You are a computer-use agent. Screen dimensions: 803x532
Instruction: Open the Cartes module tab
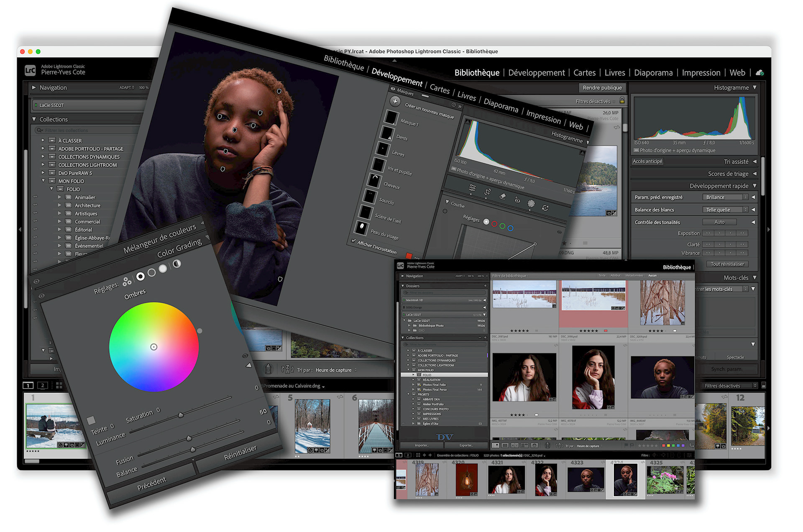pos(584,73)
